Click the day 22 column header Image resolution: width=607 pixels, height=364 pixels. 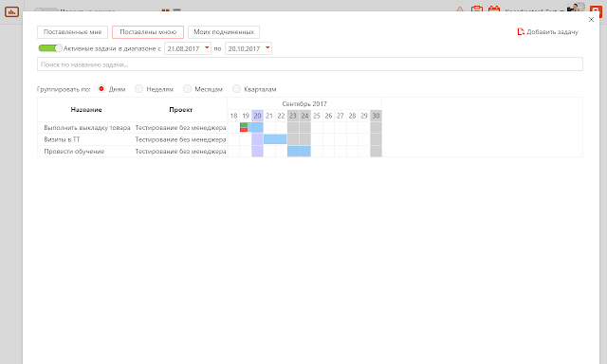(x=281, y=116)
